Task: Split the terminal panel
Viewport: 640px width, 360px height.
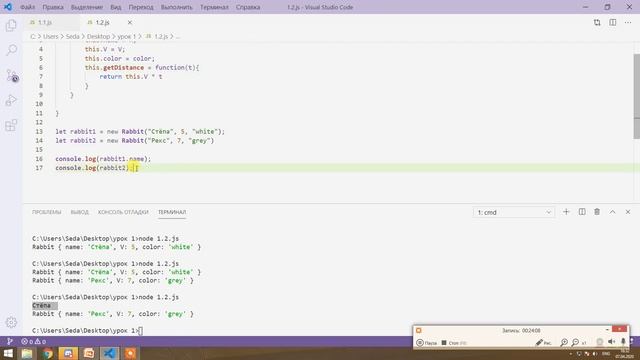Action: coord(582,212)
